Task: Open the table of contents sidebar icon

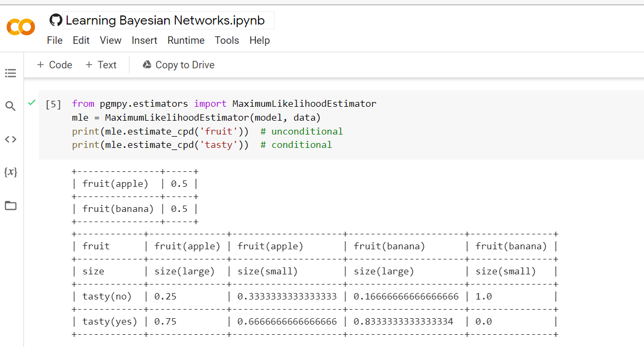Action: tap(11, 73)
